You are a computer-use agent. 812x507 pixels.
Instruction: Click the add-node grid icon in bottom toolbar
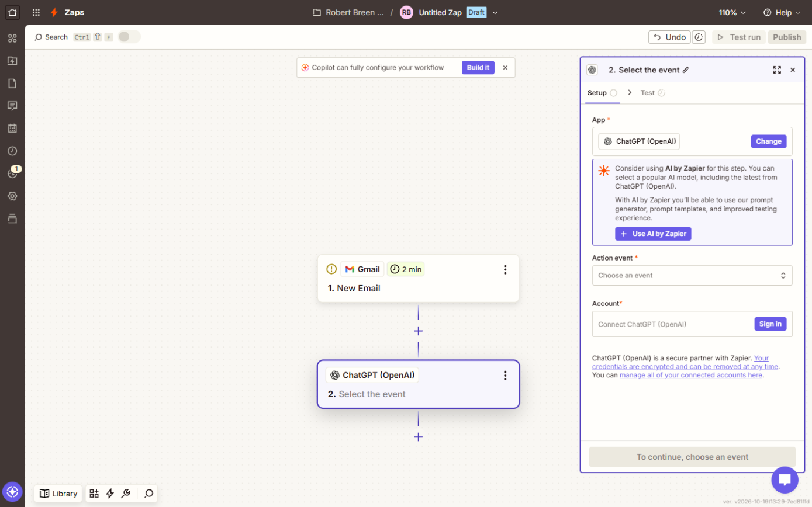click(x=94, y=494)
